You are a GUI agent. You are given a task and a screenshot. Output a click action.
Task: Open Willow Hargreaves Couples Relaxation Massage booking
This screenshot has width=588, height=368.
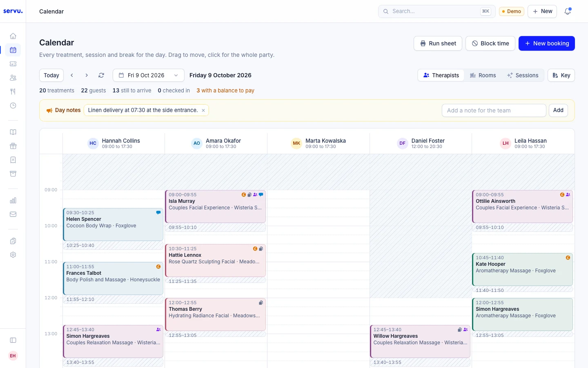420,341
